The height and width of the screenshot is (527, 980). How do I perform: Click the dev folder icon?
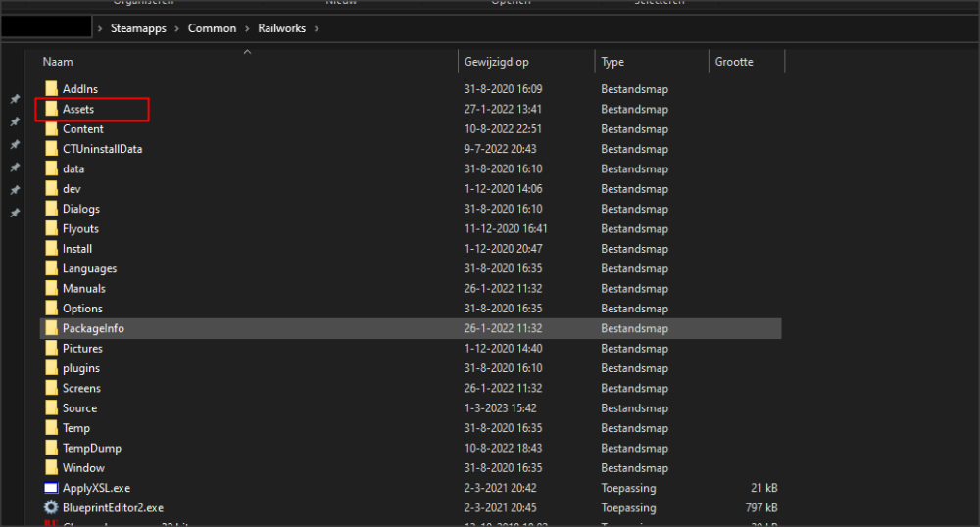(x=51, y=189)
